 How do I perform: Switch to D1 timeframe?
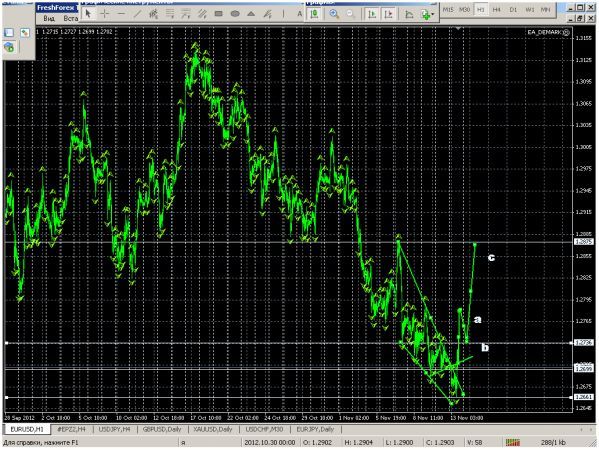tap(513, 10)
